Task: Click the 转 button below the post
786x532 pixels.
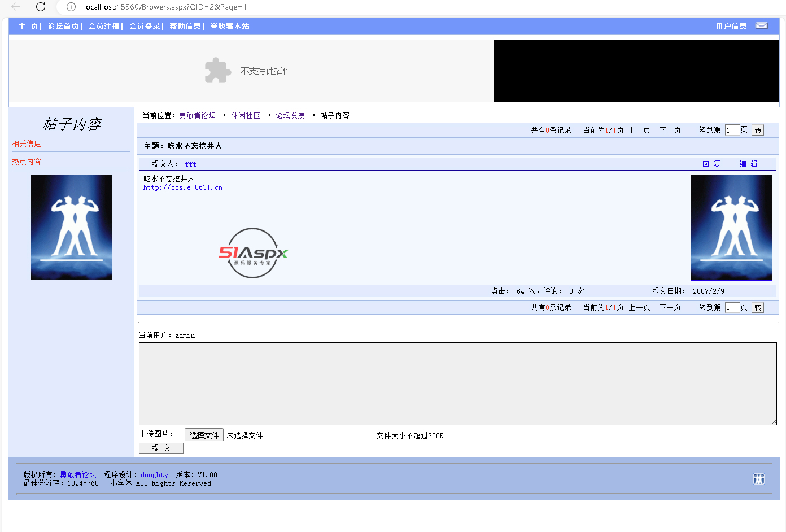Action: point(758,307)
